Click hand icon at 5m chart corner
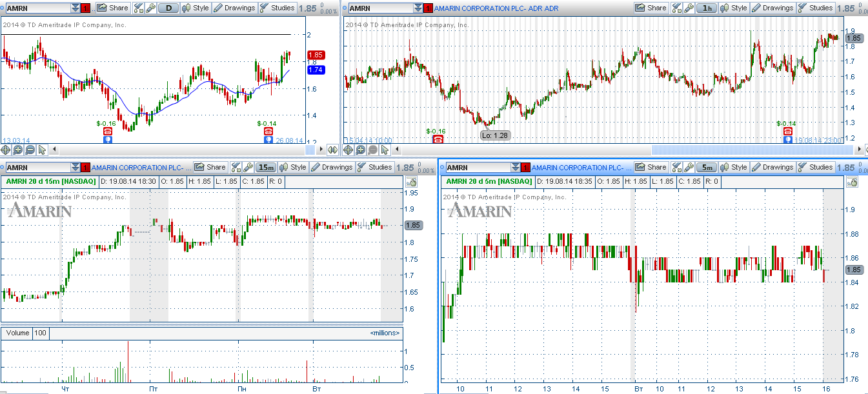Viewport: 868px width, 394px height. coord(851,182)
